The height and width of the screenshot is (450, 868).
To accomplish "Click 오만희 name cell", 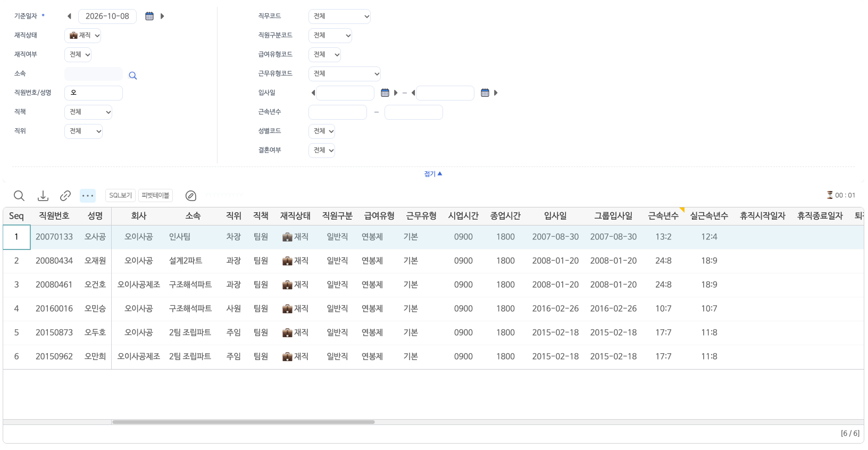I will pyautogui.click(x=95, y=357).
